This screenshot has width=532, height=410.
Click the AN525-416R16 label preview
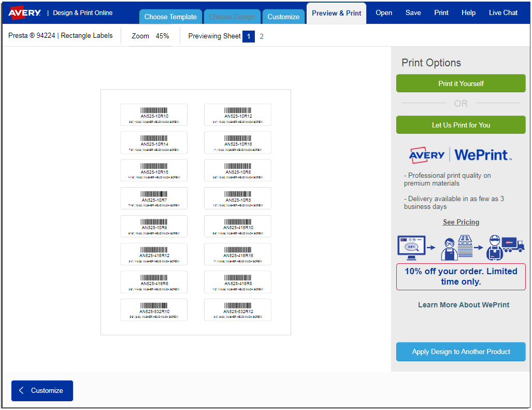(x=237, y=254)
